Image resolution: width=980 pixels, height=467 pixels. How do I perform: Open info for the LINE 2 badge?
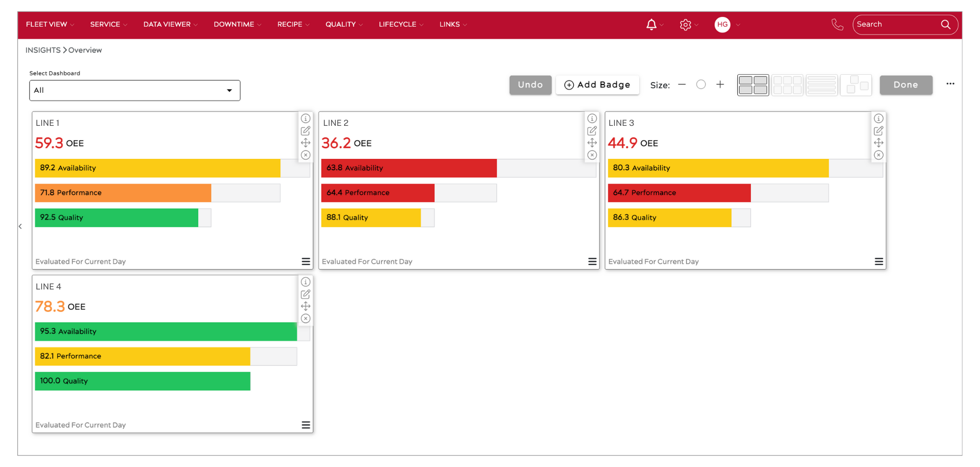pos(592,118)
